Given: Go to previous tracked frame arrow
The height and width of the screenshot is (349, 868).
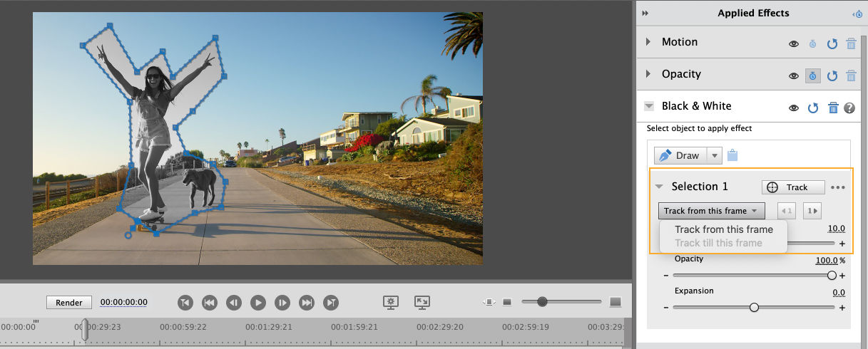Looking at the screenshot, I should click(787, 211).
